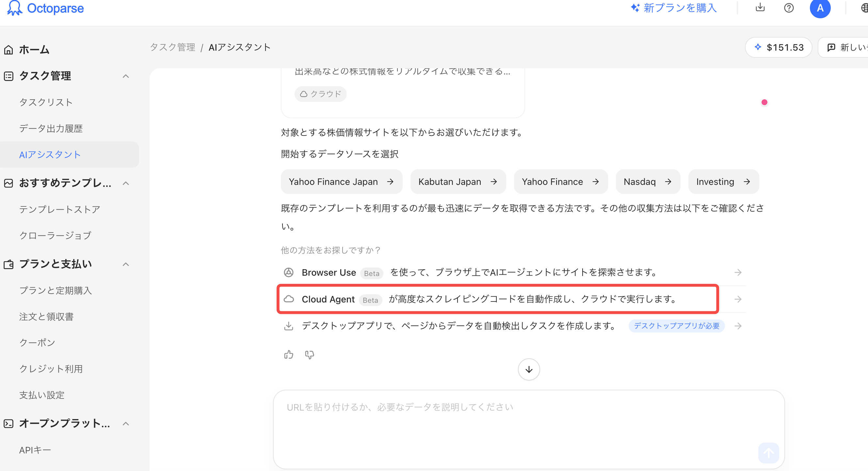Click the URL prompt input field
868x471 pixels.
point(529,429)
